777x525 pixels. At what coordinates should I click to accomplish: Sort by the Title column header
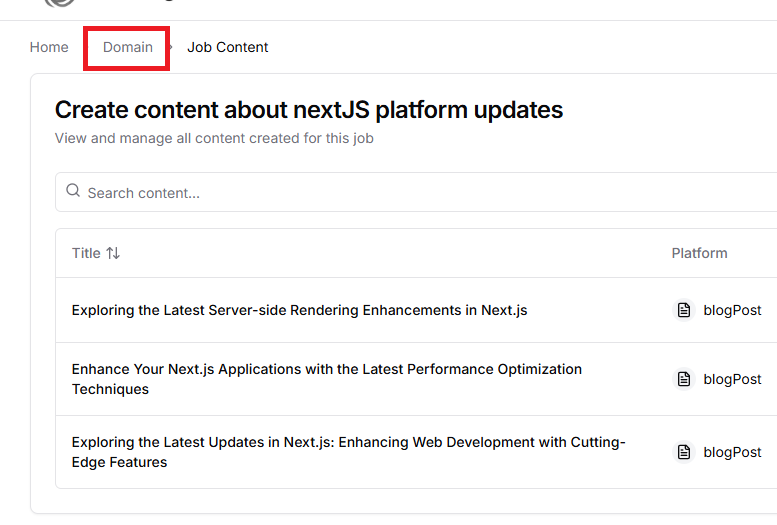pos(86,253)
